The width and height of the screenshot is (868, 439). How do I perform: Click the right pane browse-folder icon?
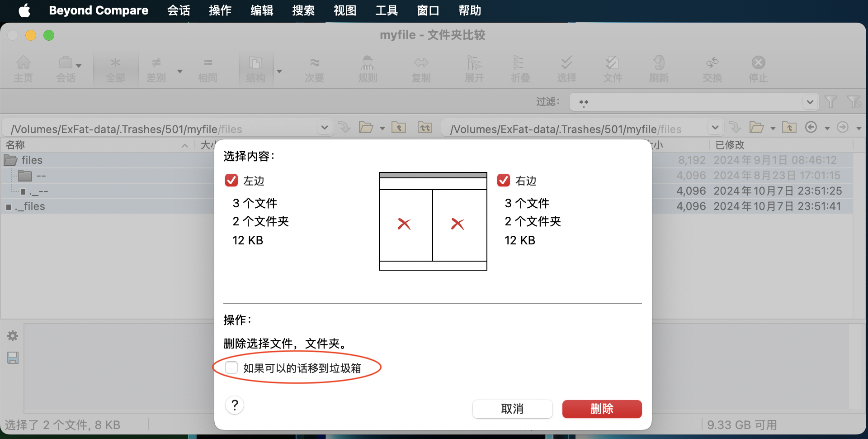point(756,127)
